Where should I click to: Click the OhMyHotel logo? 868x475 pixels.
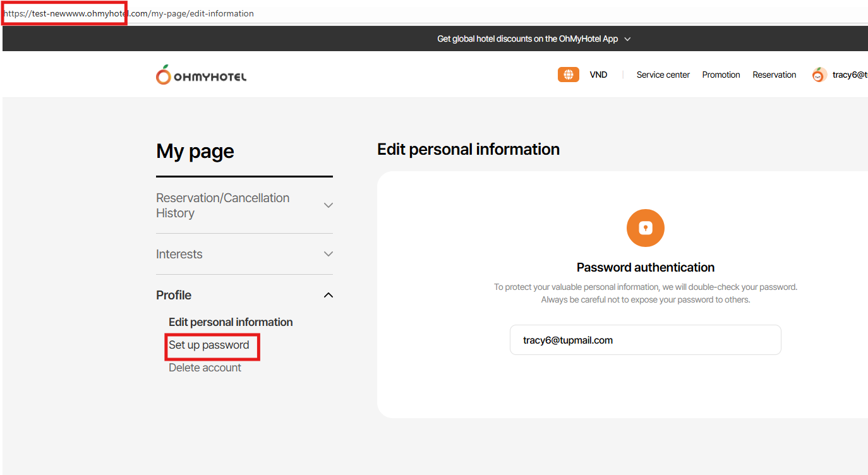click(x=201, y=75)
